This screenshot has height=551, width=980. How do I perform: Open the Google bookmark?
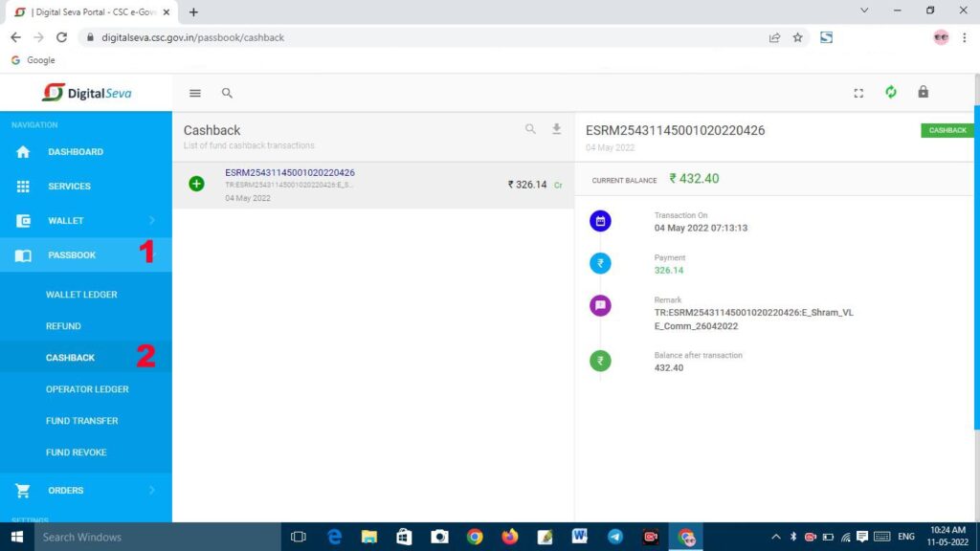pyautogui.click(x=33, y=60)
